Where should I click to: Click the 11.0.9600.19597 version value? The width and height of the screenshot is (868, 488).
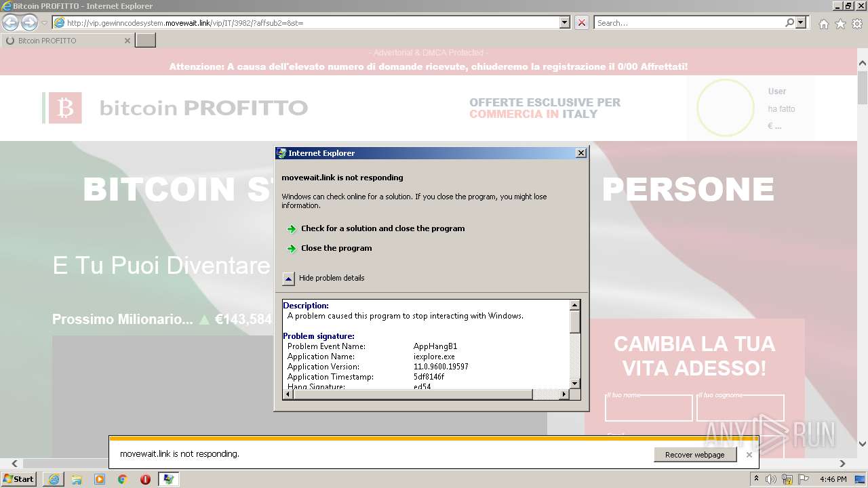click(441, 367)
